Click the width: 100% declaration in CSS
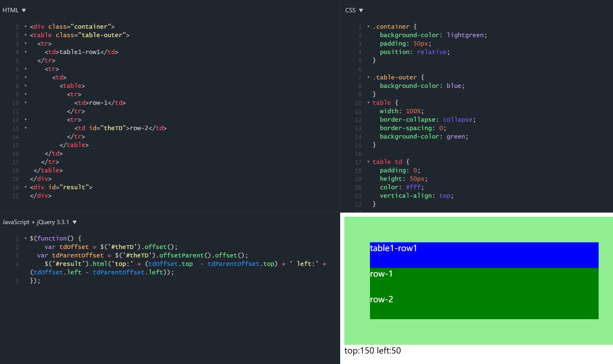Screen dimensions: 613x364 tap(401, 111)
